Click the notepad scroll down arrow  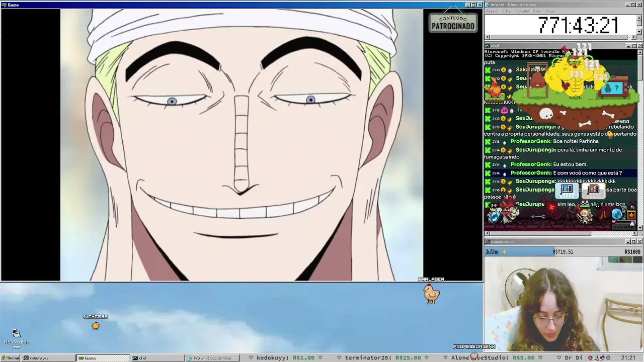(x=640, y=31)
